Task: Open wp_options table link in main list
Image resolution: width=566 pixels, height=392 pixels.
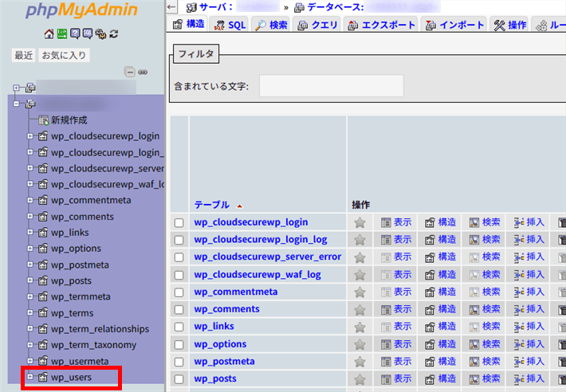Action: click(220, 344)
